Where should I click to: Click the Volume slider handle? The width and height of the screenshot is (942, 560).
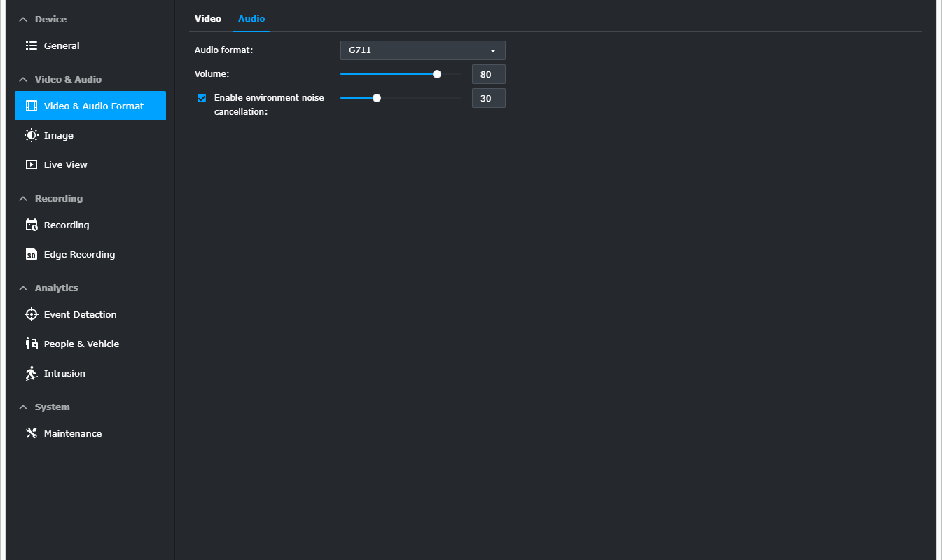tap(437, 74)
